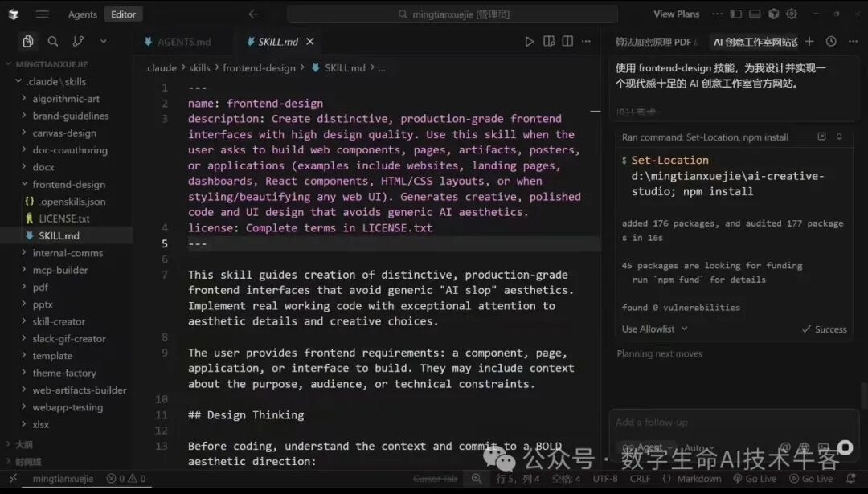Open the notifications bell
868x494 pixels.
tap(851, 479)
